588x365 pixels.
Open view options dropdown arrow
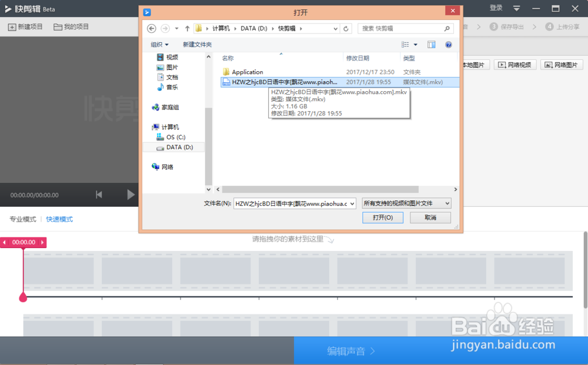[x=416, y=45]
